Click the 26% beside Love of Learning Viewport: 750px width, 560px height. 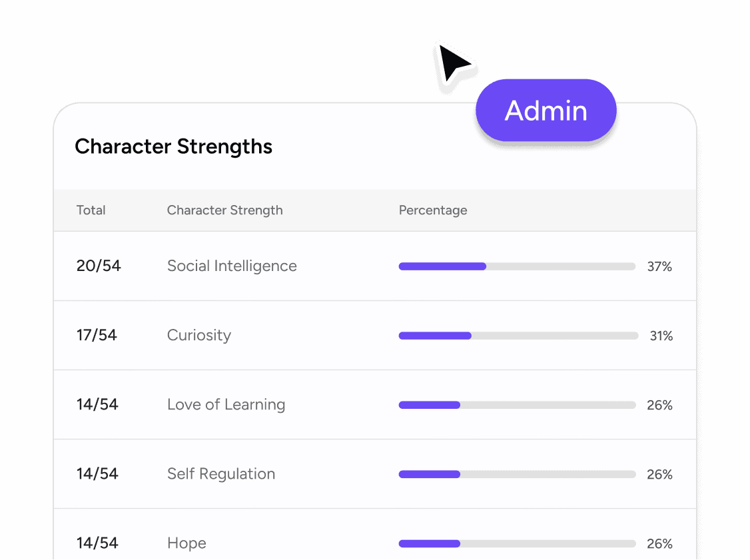coord(659,405)
